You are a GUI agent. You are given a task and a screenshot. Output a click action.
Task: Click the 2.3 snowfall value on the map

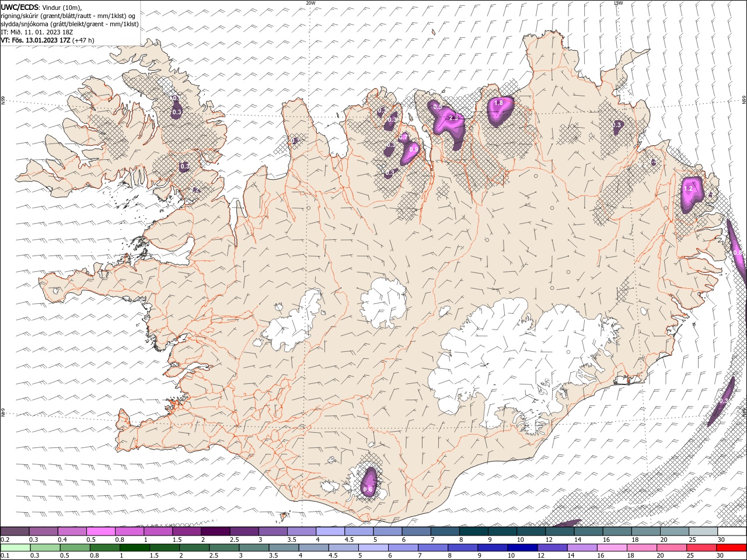(x=454, y=118)
